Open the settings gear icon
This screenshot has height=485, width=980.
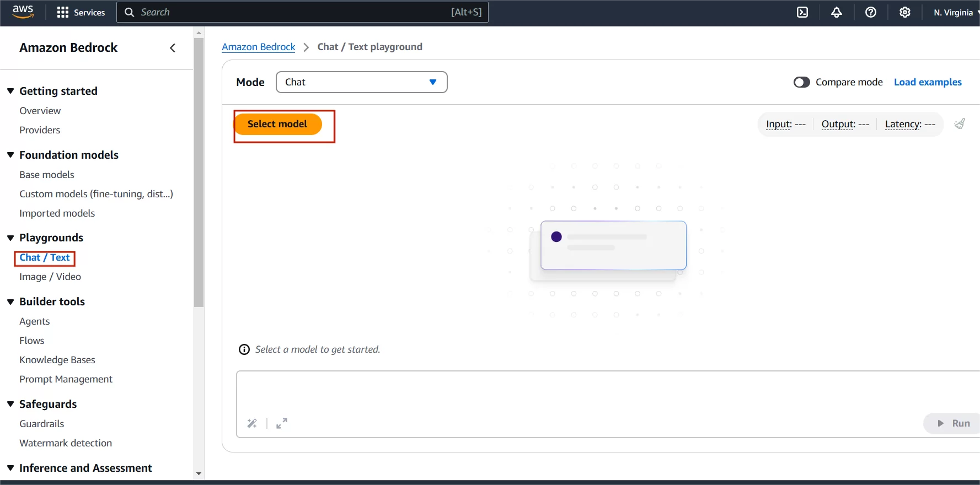(905, 12)
